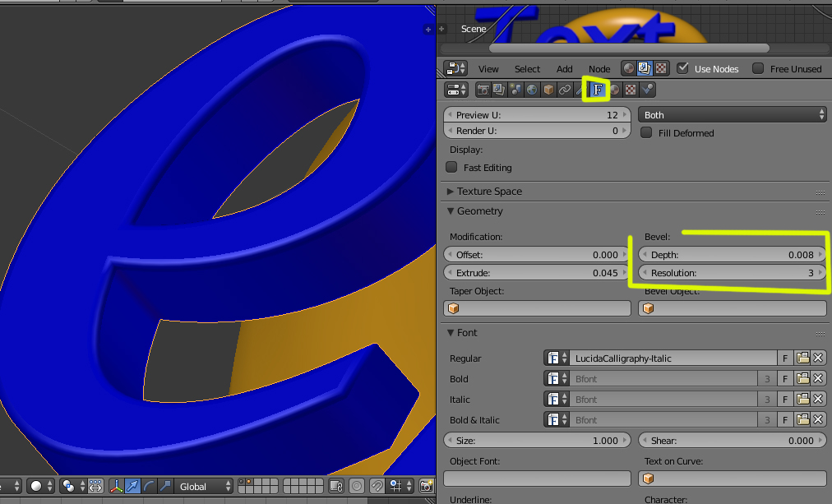The image size is (832, 504).
Task: Open the Render properties camera tab
Action: [483, 90]
